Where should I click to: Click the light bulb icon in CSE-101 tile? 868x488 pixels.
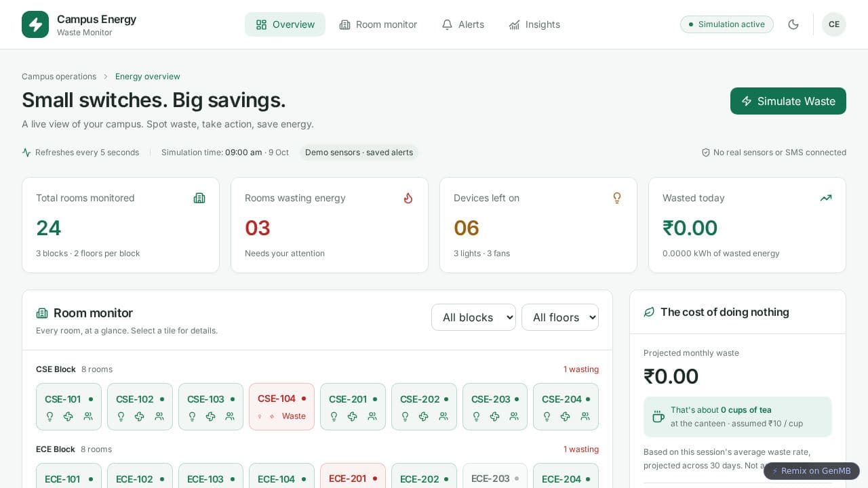point(50,416)
